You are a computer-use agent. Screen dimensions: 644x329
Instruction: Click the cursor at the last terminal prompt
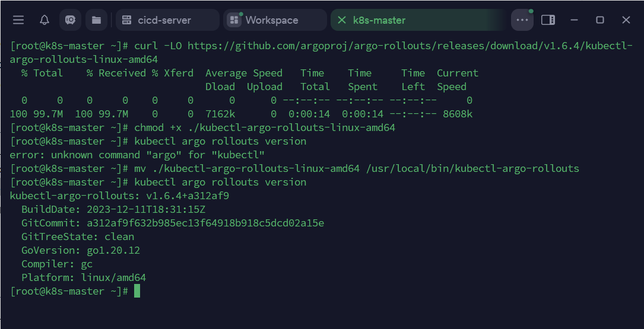click(x=137, y=291)
